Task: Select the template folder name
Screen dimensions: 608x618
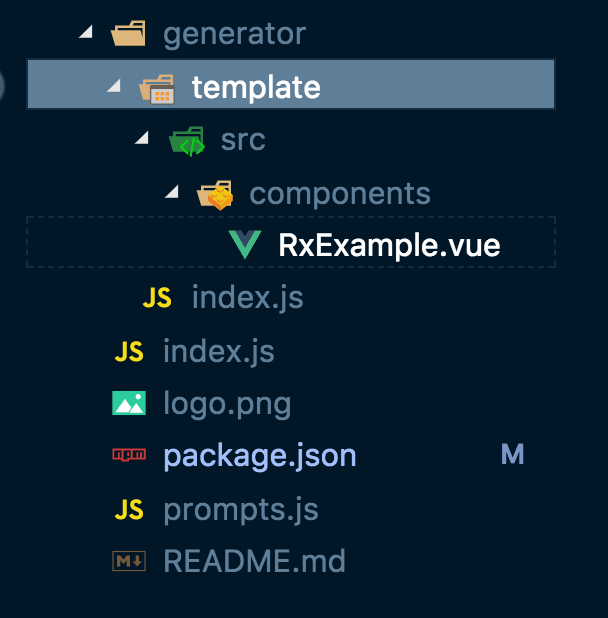Action: pyautogui.click(x=256, y=87)
